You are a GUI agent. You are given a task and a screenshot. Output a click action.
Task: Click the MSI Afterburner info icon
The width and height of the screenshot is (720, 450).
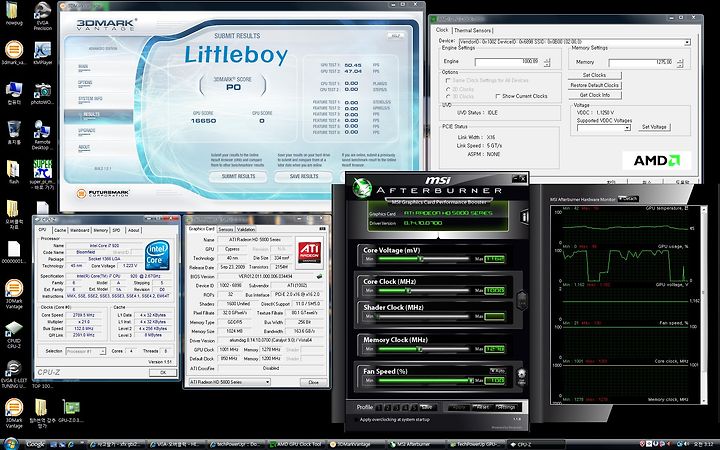524,216
